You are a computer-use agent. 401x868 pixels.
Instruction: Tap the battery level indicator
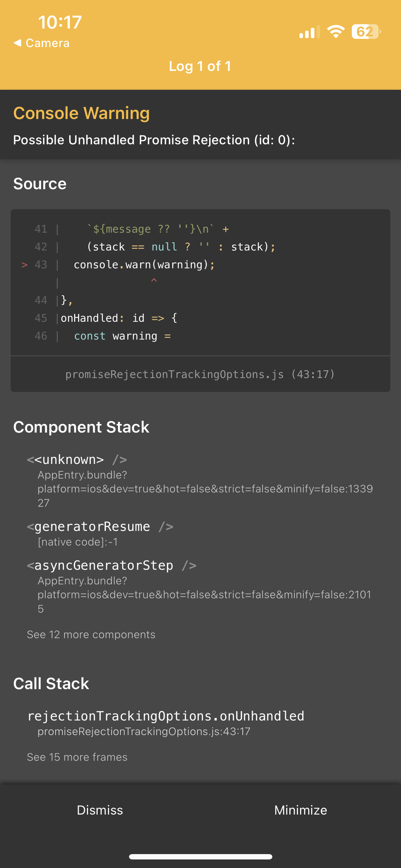[366, 32]
